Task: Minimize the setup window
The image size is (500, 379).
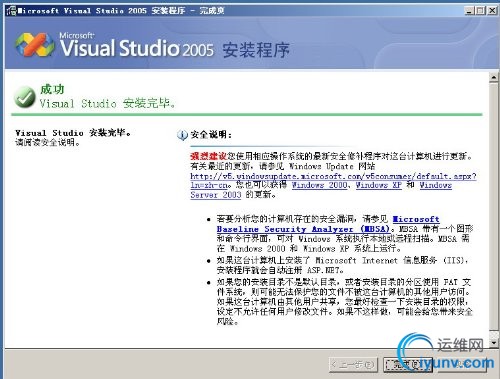Action: click(469, 10)
